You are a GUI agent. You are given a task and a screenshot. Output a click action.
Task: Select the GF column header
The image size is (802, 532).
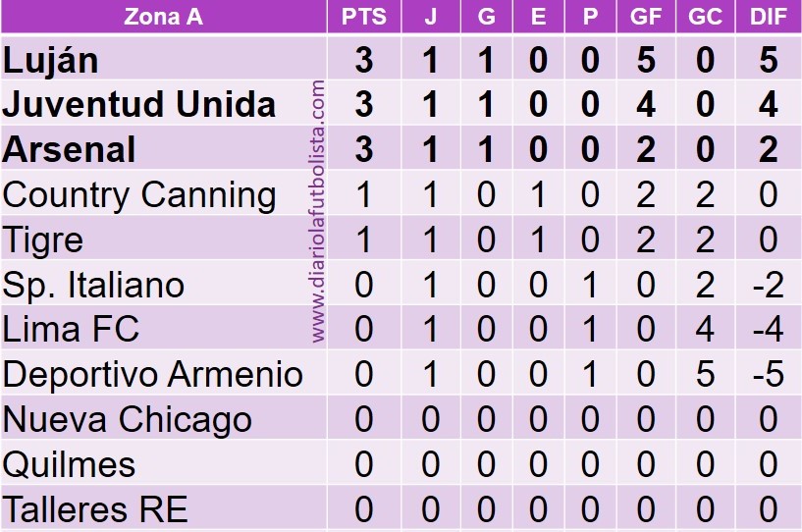[646, 17]
